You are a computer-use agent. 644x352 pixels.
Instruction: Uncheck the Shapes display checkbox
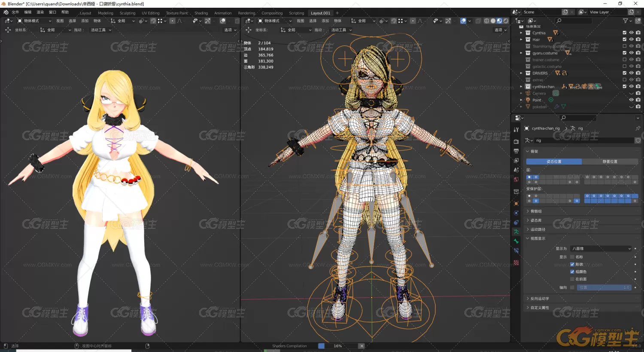(x=572, y=264)
